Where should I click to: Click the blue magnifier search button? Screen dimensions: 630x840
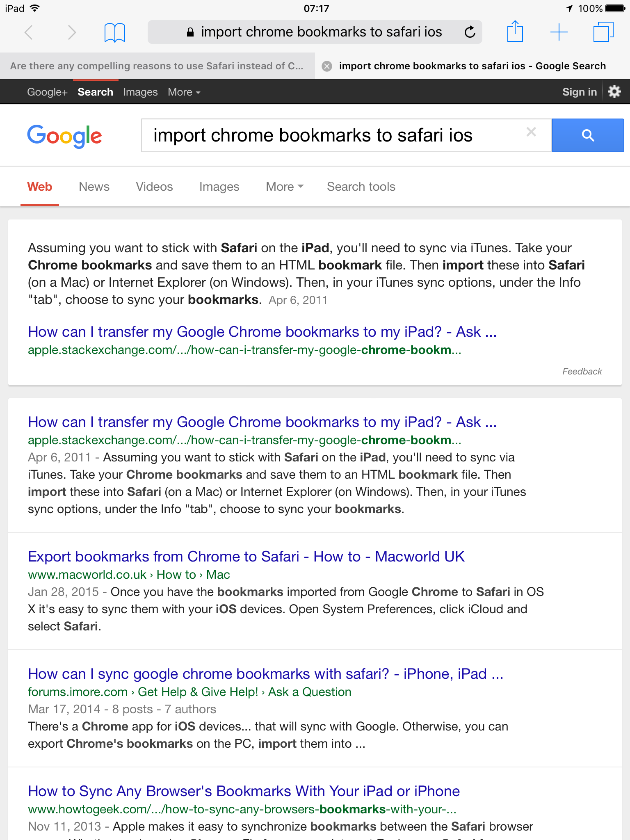[x=588, y=135]
